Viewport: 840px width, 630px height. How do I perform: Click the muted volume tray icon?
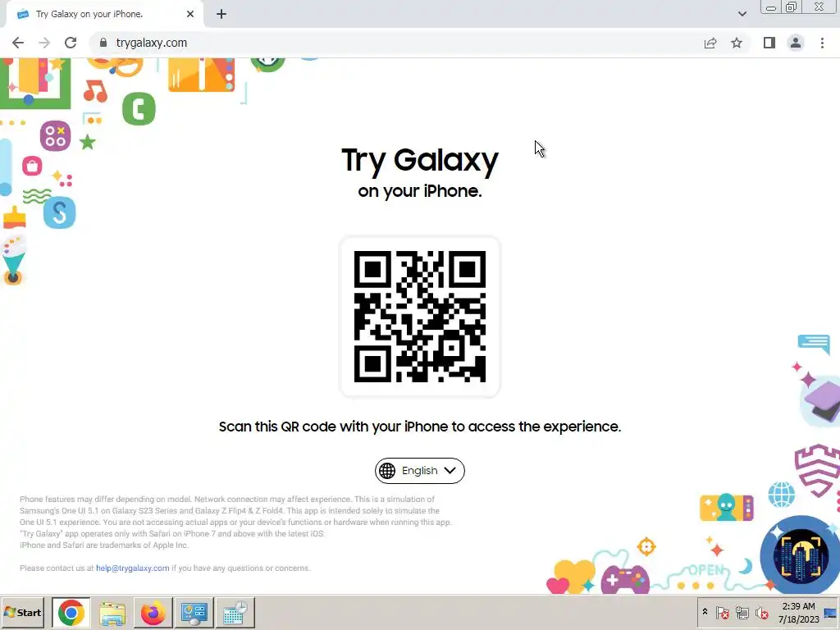click(x=761, y=612)
